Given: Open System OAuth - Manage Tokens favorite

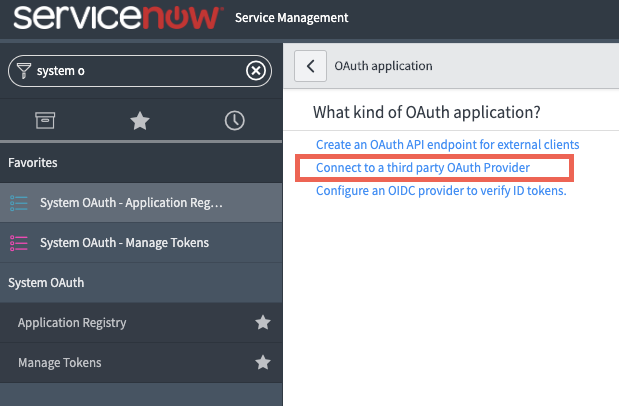Looking at the screenshot, I should tap(141, 242).
